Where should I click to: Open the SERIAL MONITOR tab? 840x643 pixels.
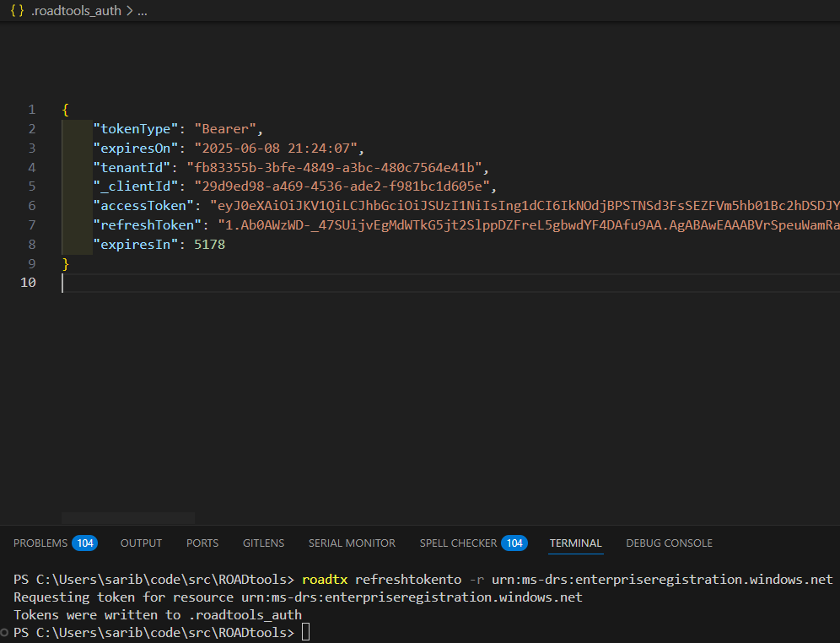pos(352,543)
